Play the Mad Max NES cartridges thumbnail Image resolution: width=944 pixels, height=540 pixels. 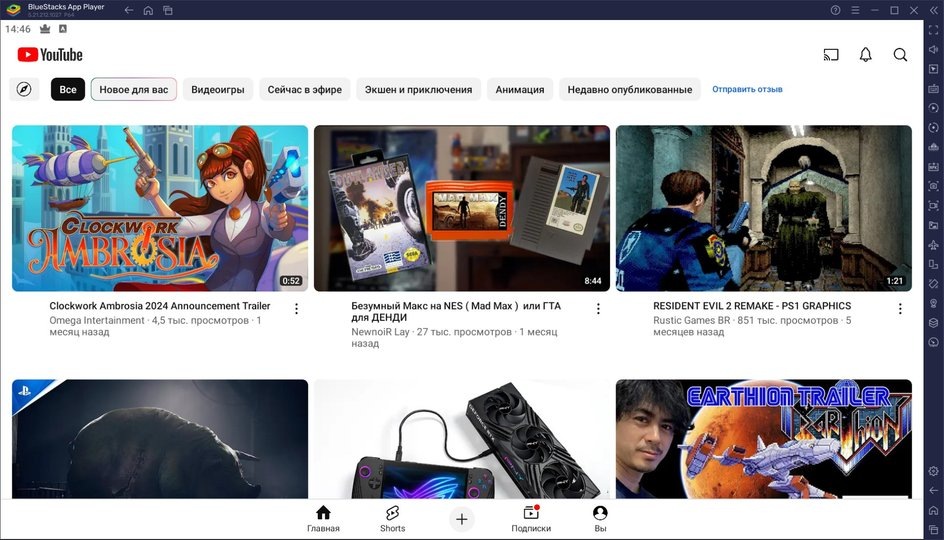(x=462, y=208)
